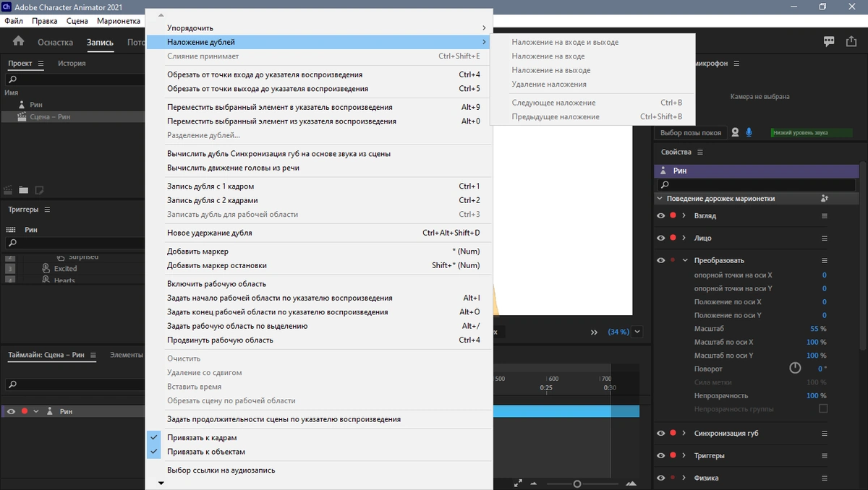Create new folder in Project panel
868x490 pixels.
point(24,190)
